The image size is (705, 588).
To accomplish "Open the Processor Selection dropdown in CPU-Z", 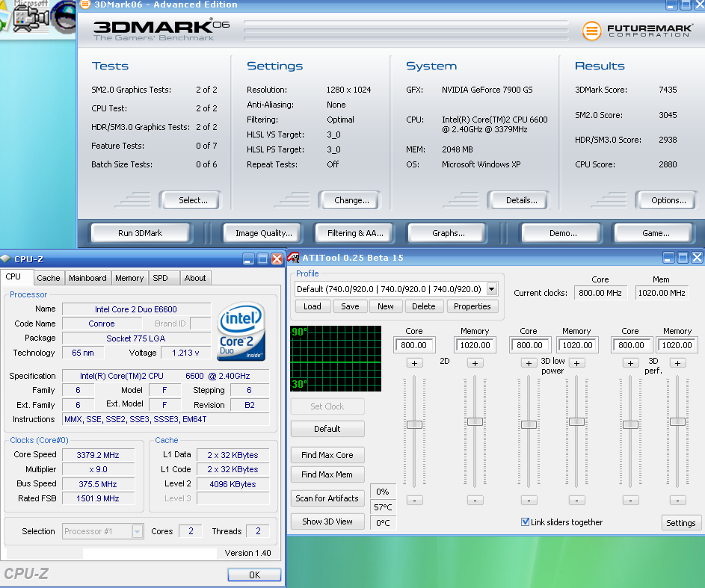I will [137, 531].
